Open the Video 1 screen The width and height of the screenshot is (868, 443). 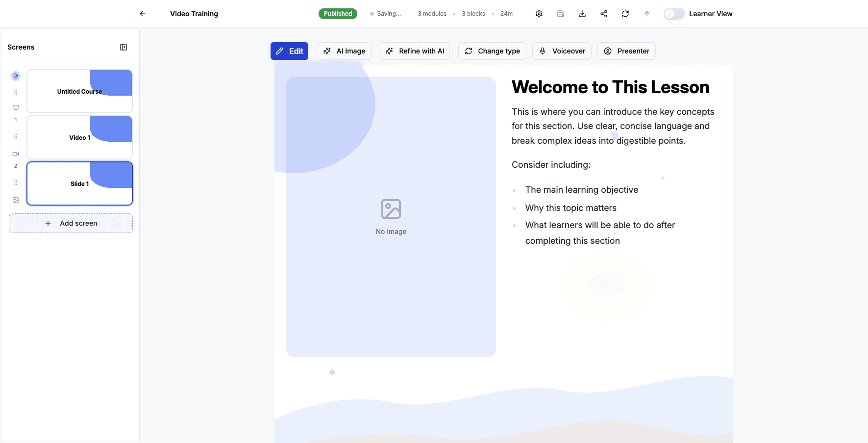(x=79, y=137)
